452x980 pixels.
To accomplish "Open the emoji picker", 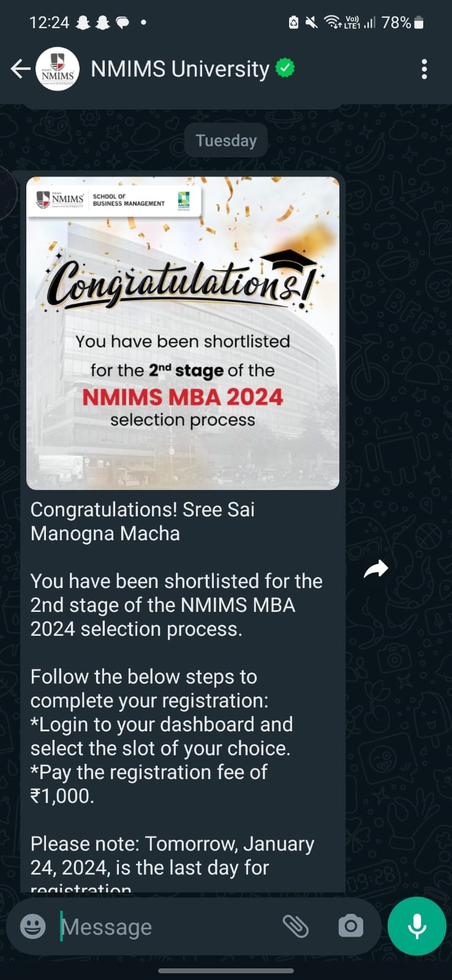I will (x=33, y=926).
